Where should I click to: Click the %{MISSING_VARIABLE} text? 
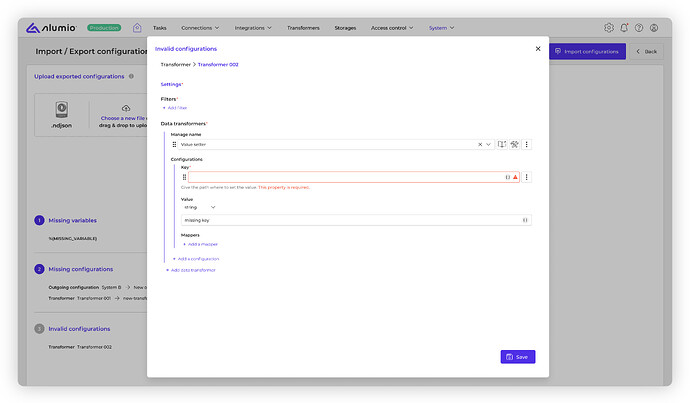73,238
